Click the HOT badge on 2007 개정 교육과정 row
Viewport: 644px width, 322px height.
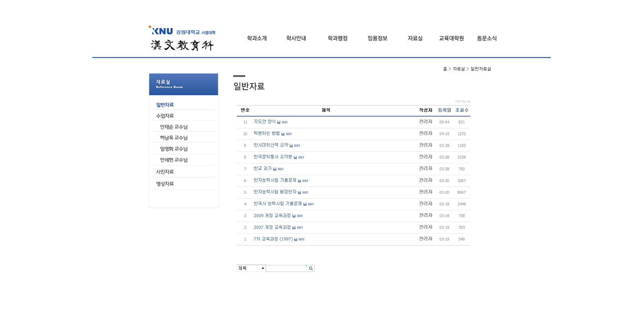(300, 228)
